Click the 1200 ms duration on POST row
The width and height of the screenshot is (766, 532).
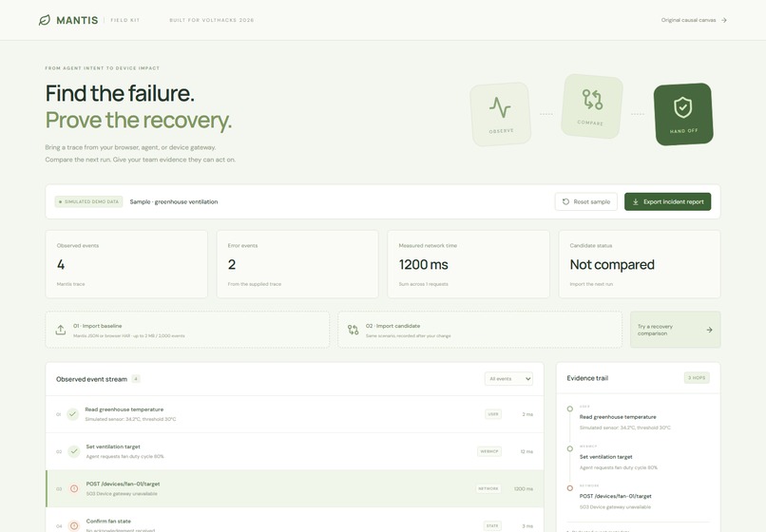(524, 488)
